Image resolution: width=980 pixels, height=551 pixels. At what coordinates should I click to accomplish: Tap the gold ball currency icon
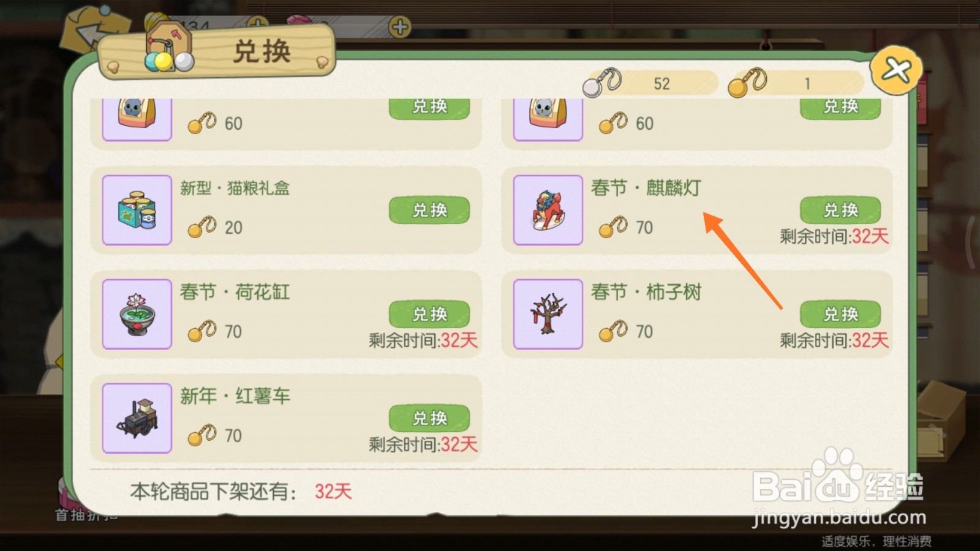(x=747, y=83)
